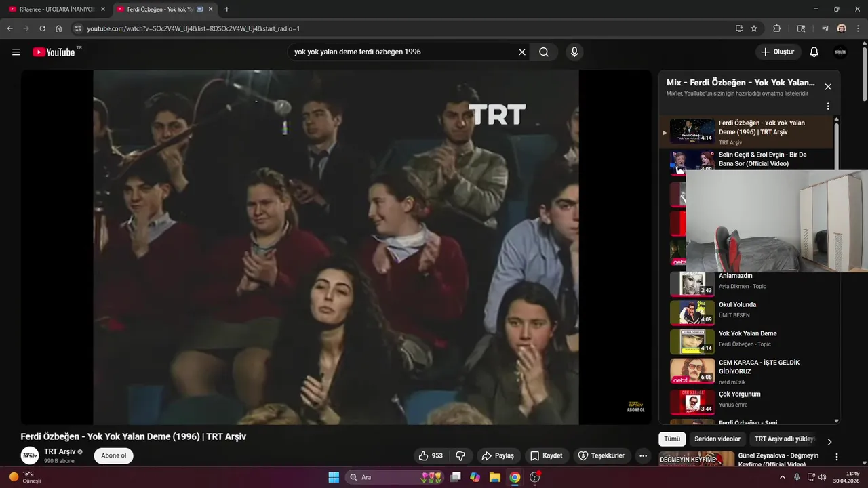This screenshot has height=488, width=868.
Task: Open File Explorer from taskbar
Action: 495,477
